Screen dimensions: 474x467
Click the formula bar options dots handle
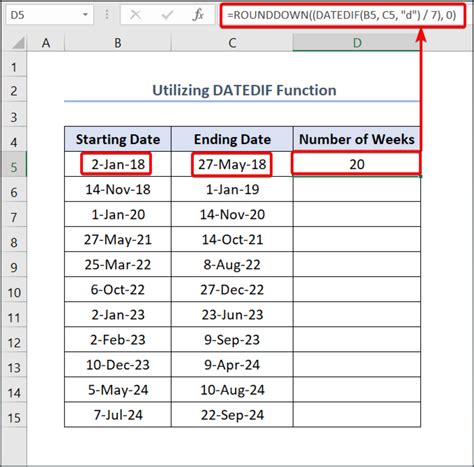coord(107,15)
